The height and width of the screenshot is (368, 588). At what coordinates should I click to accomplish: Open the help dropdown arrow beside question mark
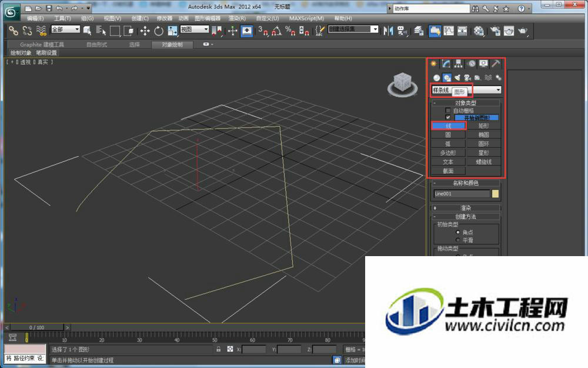pos(529,8)
